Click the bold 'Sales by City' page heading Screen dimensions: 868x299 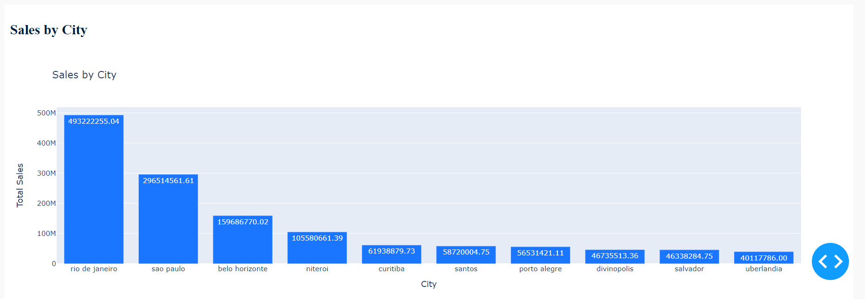pos(49,30)
